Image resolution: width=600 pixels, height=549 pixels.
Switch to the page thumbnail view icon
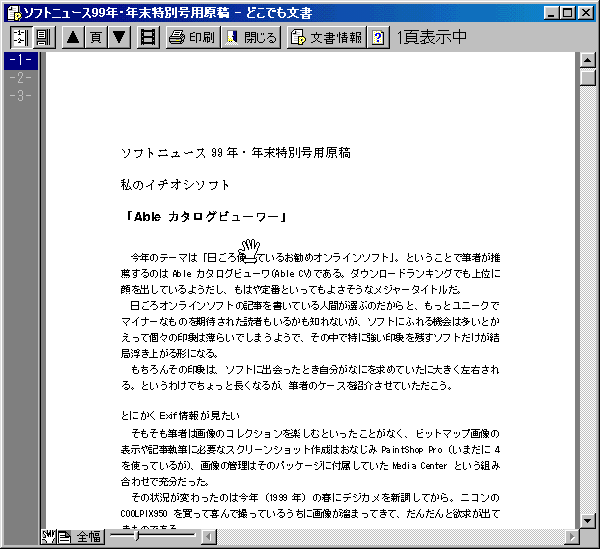click(x=44, y=37)
